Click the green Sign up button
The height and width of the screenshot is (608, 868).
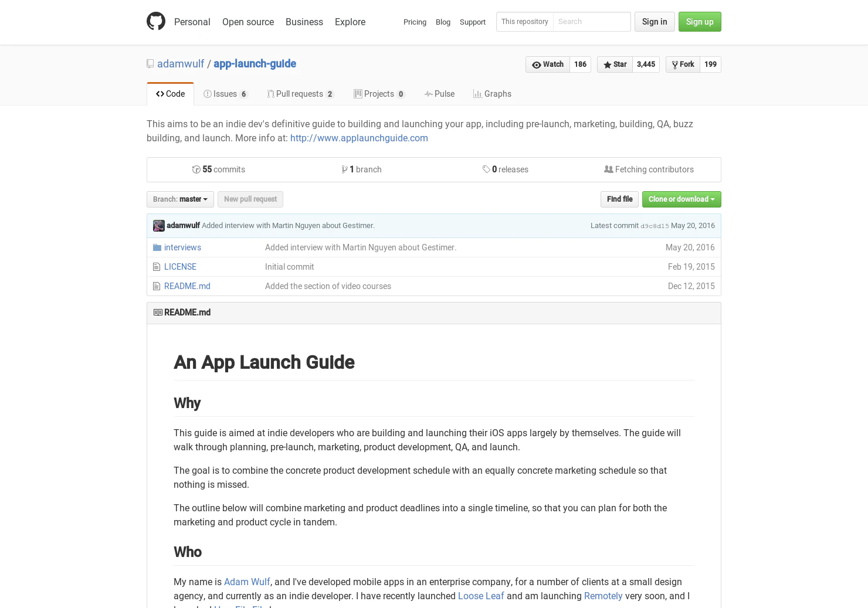[x=700, y=22]
